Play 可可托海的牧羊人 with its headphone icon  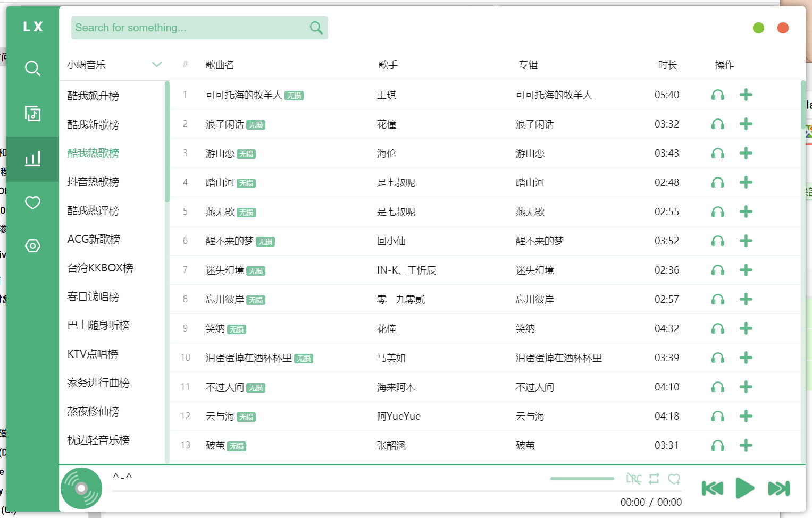pyautogui.click(x=718, y=95)
